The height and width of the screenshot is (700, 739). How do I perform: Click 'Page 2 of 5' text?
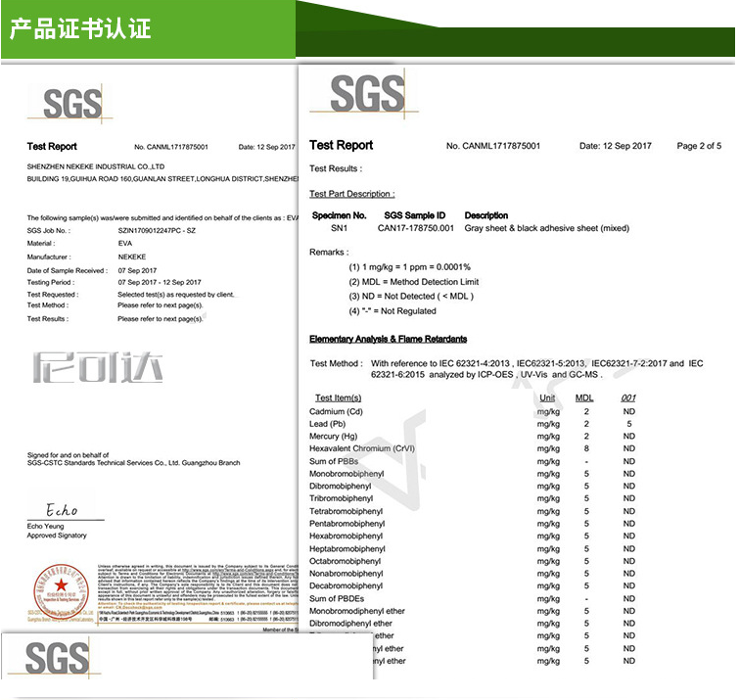[x=699, y=146]
